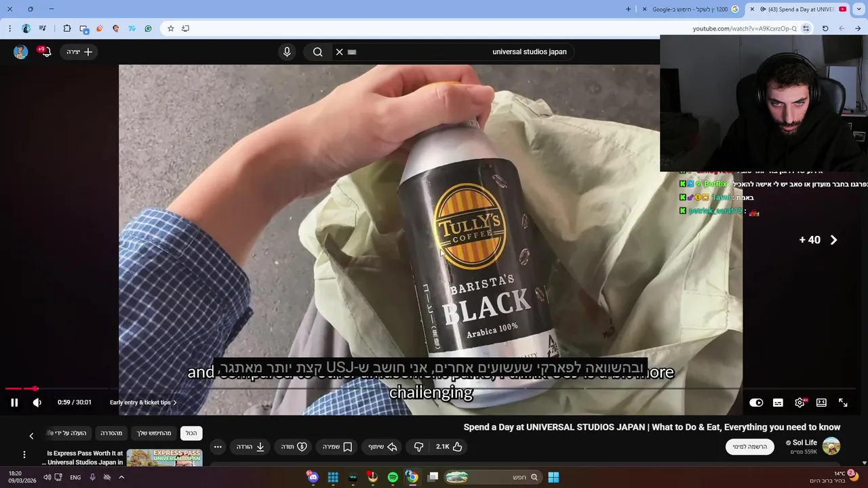Save the video with the שמירה button
This screenshot has width=868, height=488.
[337, 447]
